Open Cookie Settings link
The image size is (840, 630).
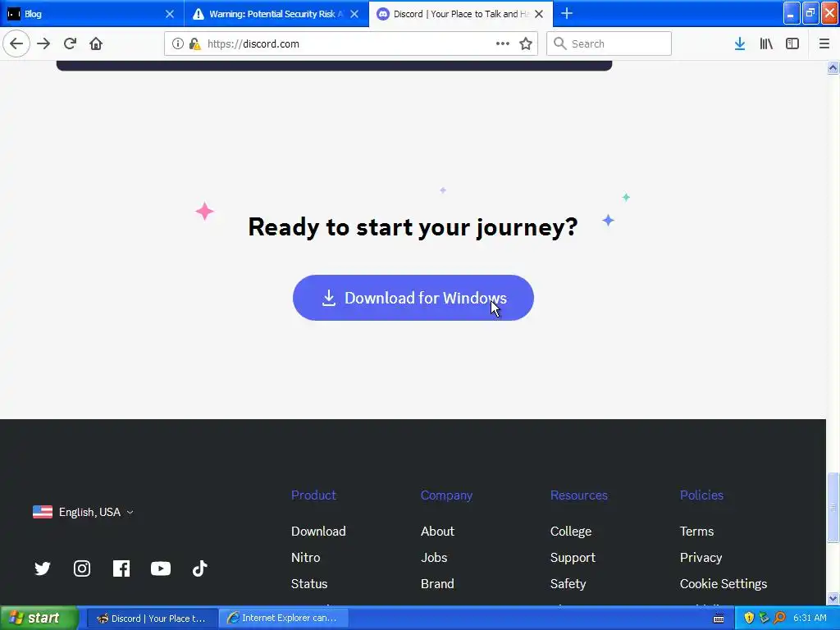coord(724,584)
